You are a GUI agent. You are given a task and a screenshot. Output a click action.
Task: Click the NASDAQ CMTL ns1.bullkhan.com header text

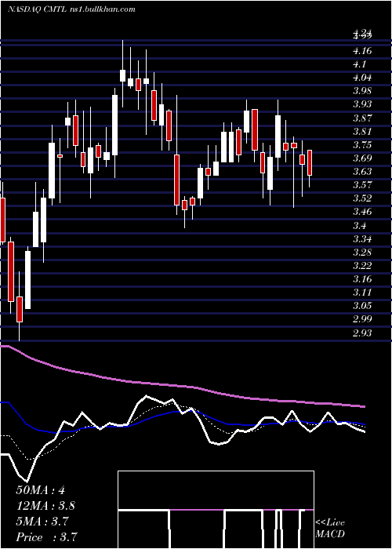[x=71, y=9]
